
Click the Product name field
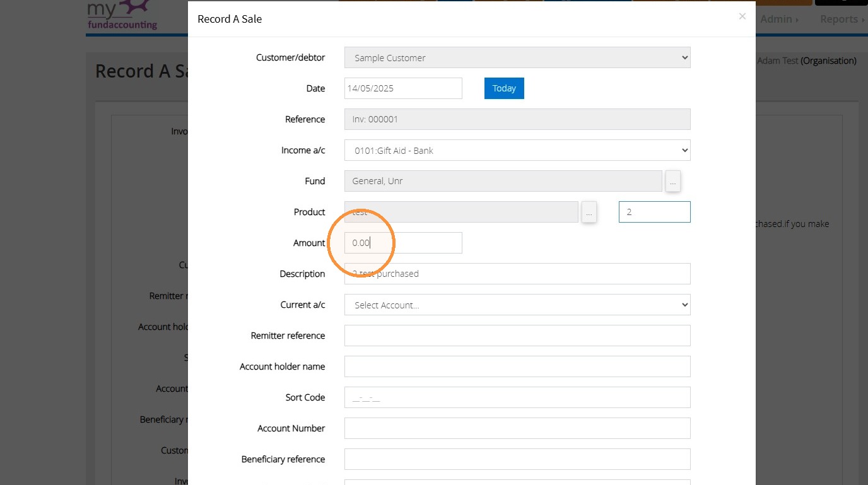pos(461,212)
